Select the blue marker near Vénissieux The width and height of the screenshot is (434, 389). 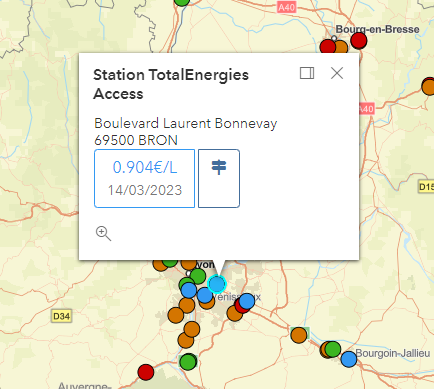247,301
